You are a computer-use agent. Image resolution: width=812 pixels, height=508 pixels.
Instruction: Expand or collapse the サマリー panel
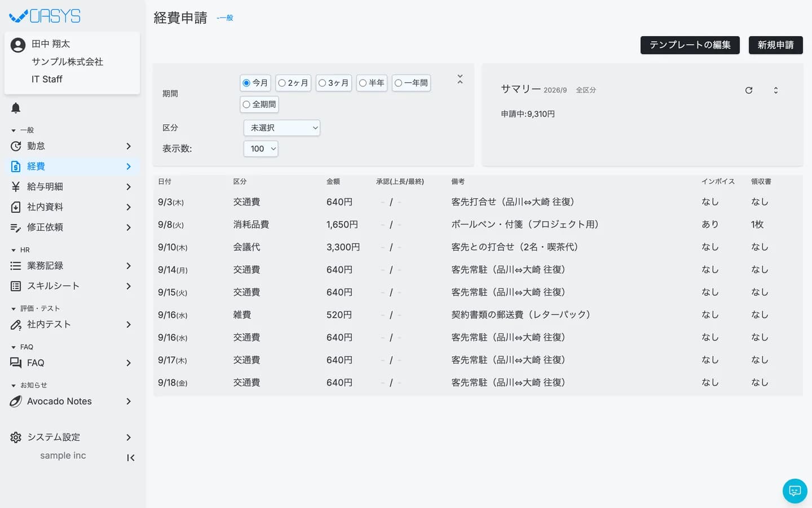click(776, 90)
